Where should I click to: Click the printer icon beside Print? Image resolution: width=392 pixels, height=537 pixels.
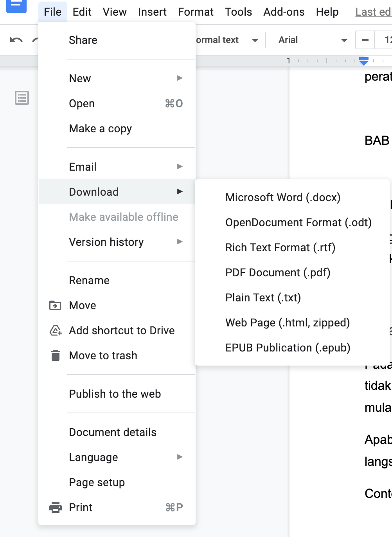[x=56, y=507]
